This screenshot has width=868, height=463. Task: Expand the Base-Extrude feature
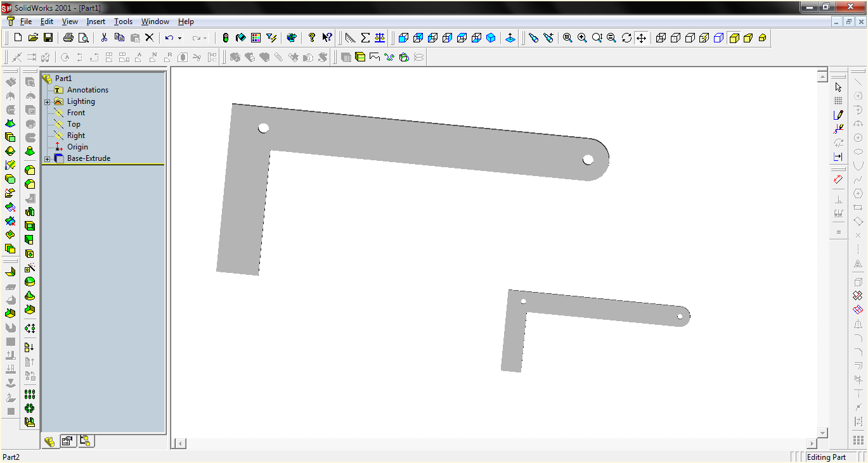(x=47, y=158)
